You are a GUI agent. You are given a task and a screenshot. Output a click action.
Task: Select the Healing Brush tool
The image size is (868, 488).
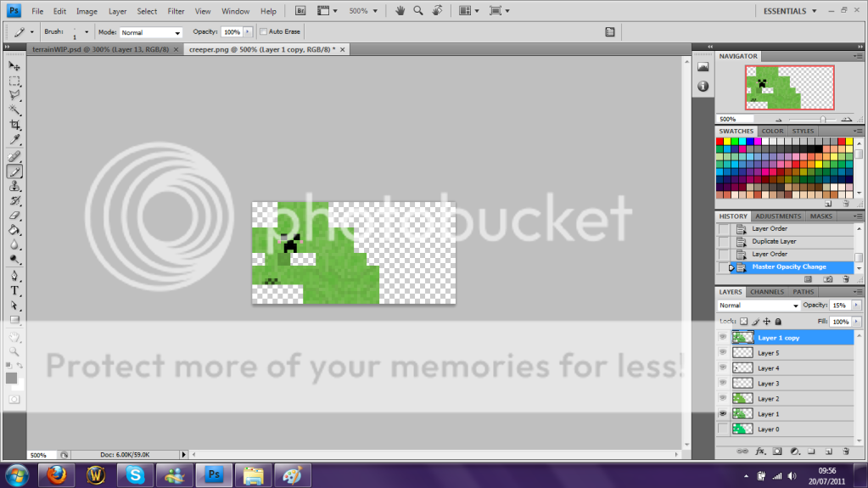coord(14,157)
